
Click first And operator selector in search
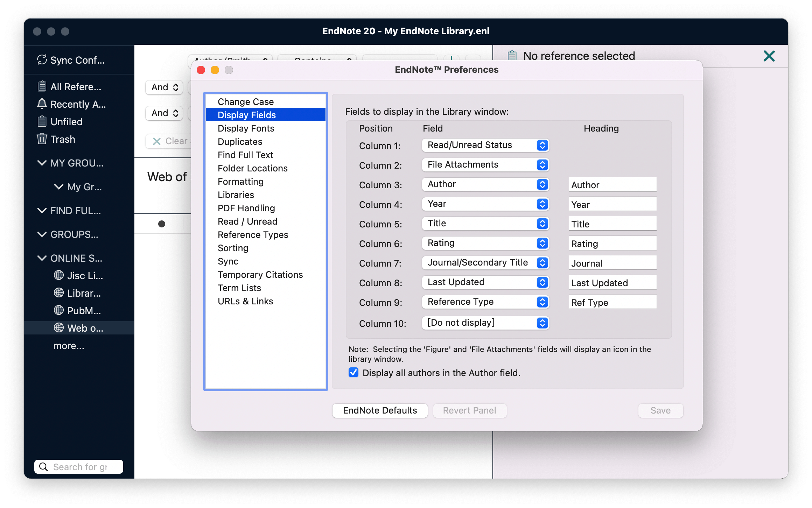(164, 87)
